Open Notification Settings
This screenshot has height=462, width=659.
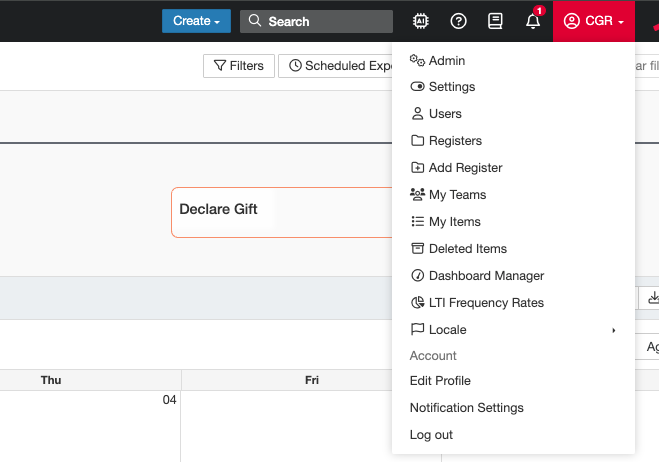(513, 407)
